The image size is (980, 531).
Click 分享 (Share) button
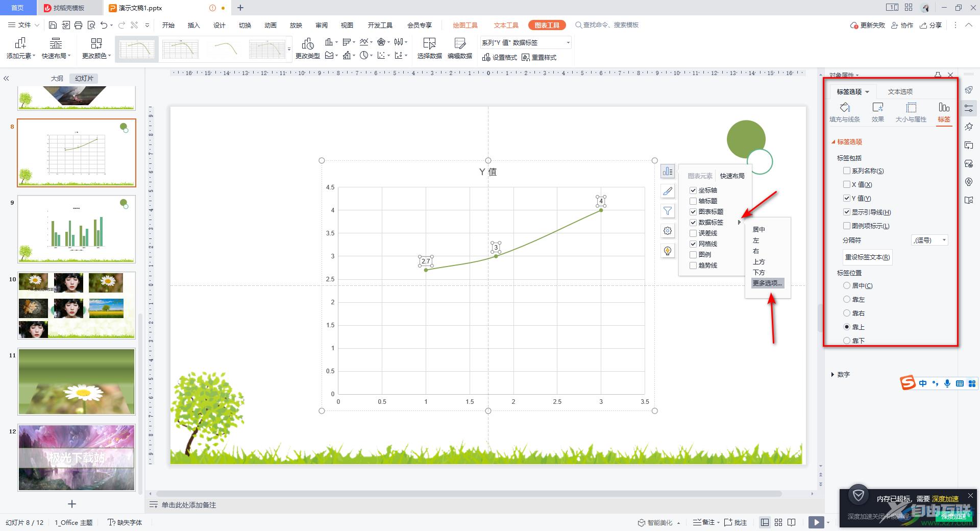click(x=931, y=25)
